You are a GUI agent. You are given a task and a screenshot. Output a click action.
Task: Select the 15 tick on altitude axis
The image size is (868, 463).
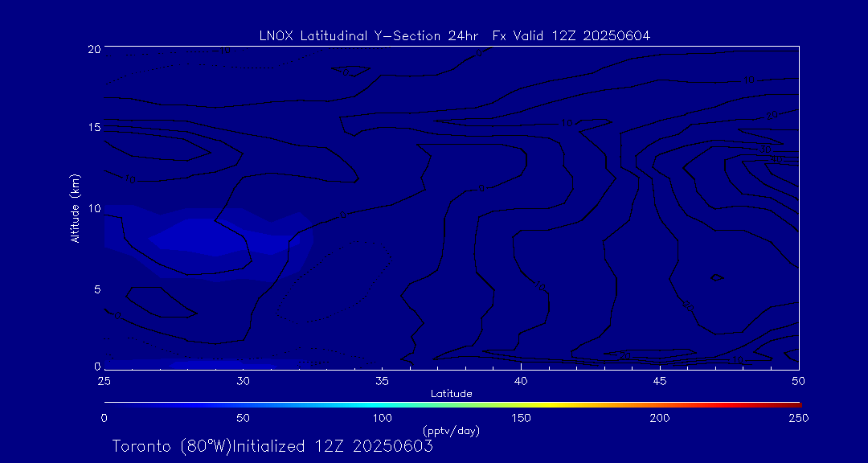pyautogui.click(x=93, y=127)
